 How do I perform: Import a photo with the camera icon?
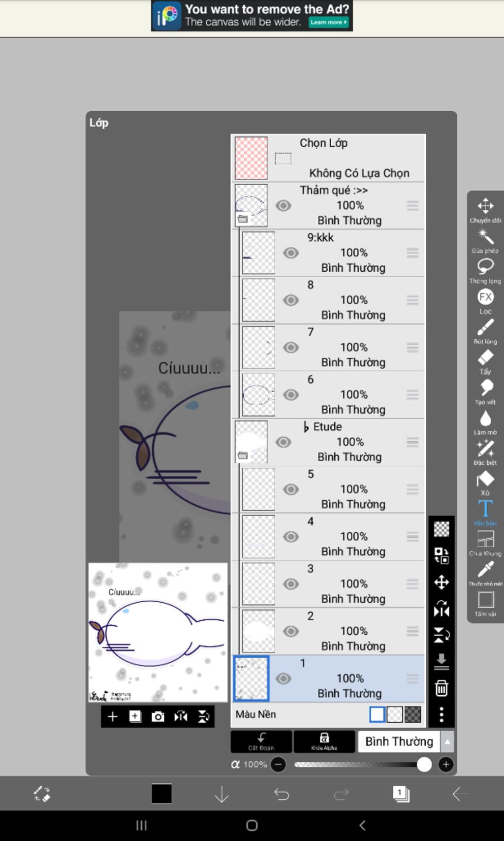click(157, 716)
